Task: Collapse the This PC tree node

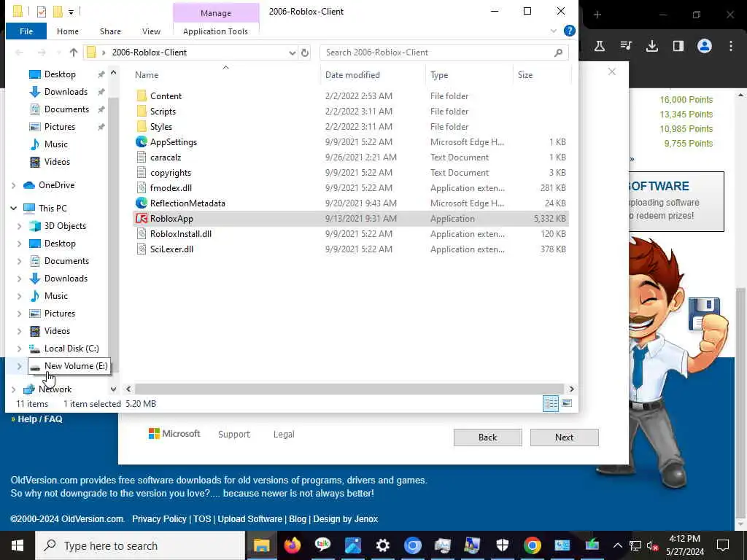Action: point(13,208)
